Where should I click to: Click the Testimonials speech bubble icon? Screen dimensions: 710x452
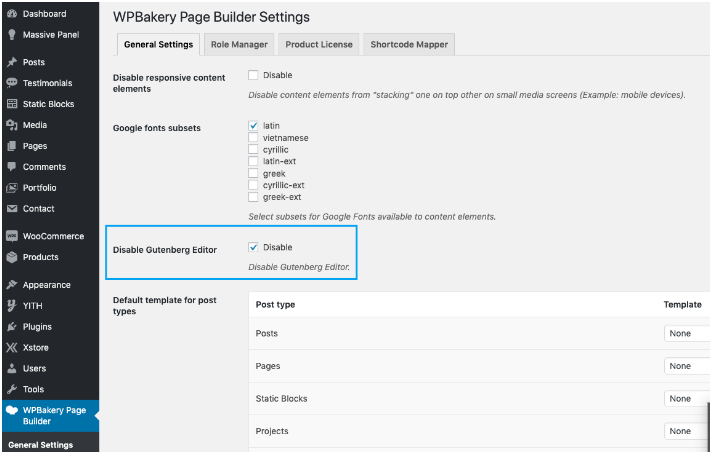pos(12,83)
